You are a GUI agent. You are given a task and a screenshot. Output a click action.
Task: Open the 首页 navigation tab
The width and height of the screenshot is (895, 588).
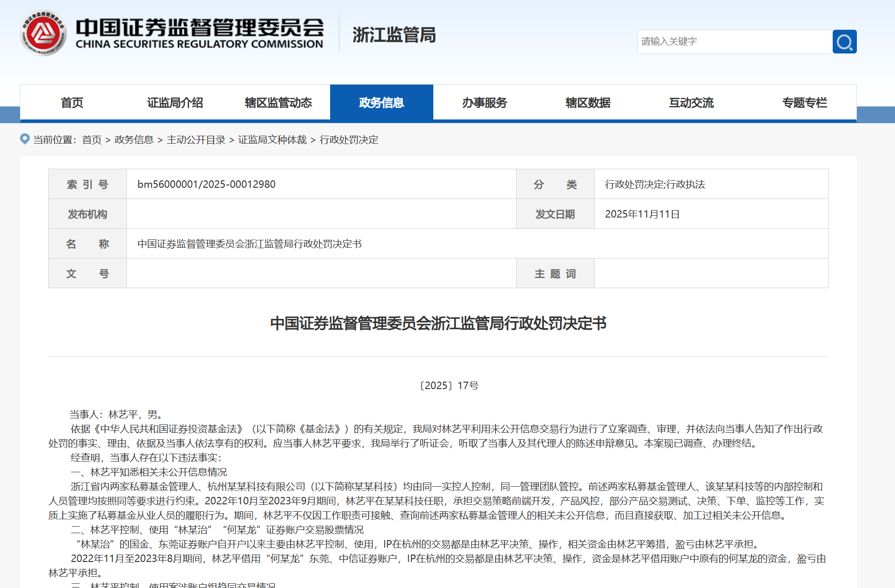[x=72, y=102]
